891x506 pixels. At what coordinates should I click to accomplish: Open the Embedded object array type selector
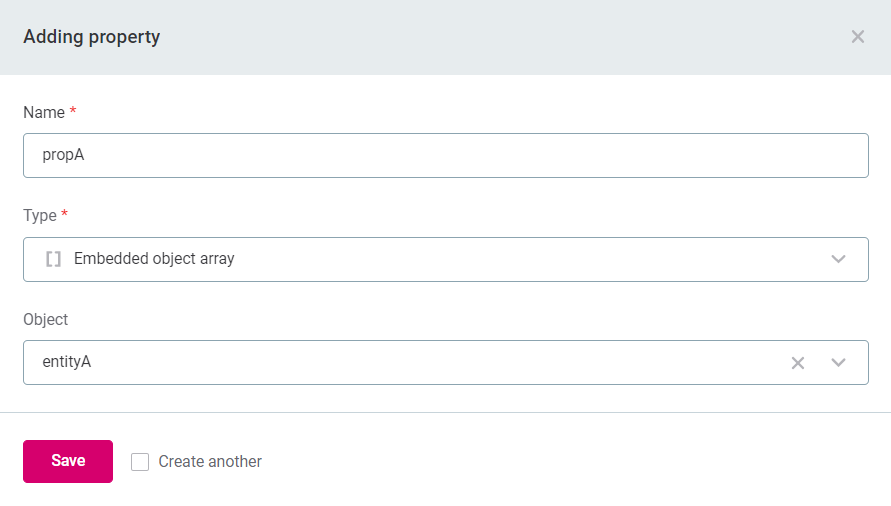(x=445, y=259)
